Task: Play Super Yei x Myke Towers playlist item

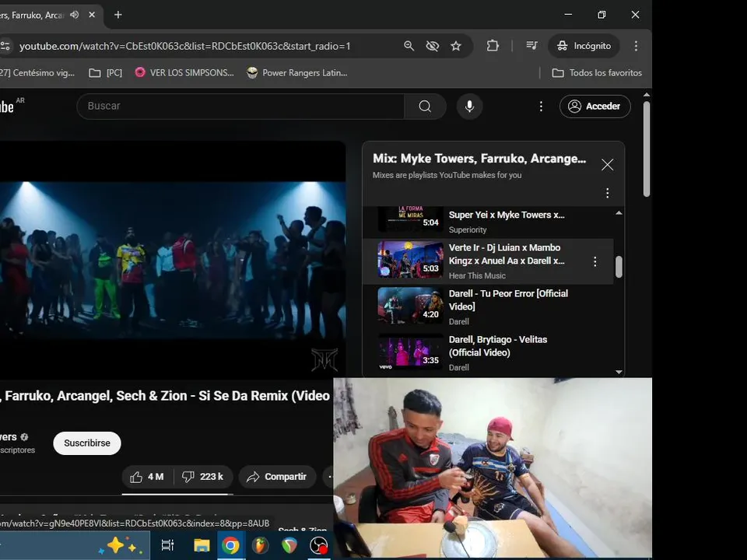Action: (x=488, y=222)
